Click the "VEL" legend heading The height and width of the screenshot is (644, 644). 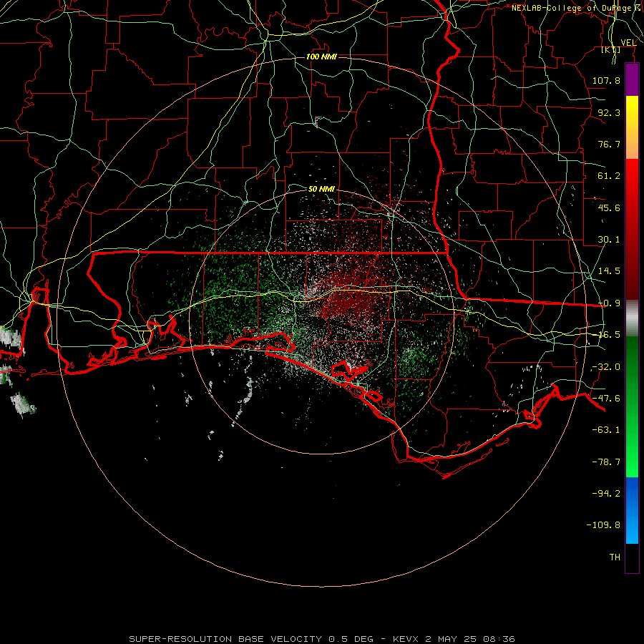pyautogui.click(x=628, y=42)
